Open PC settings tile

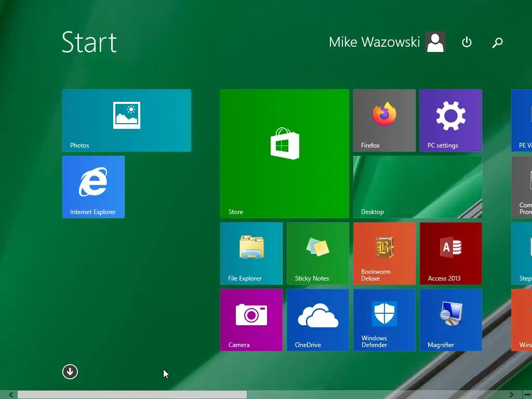pos(451,121)
